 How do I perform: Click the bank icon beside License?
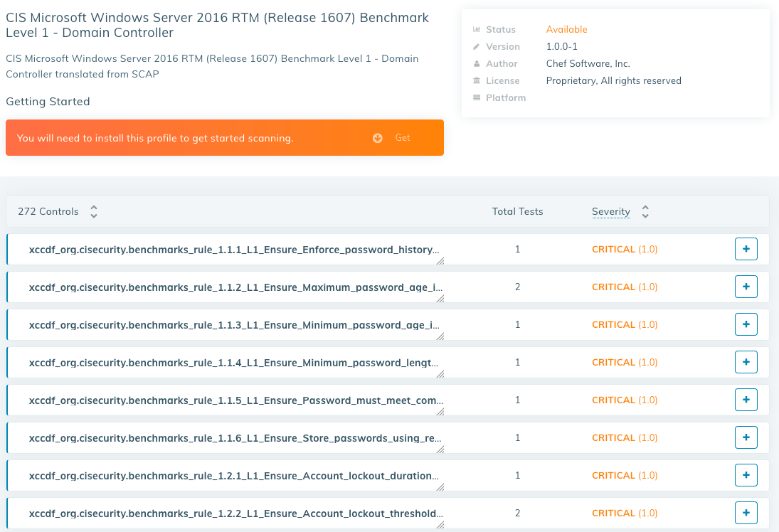pos(475,80)
